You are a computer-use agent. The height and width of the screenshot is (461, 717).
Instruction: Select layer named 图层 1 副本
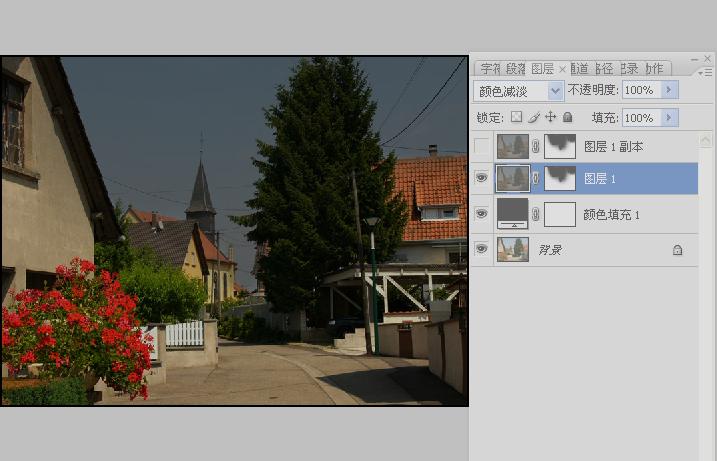[x=614, y=146]
